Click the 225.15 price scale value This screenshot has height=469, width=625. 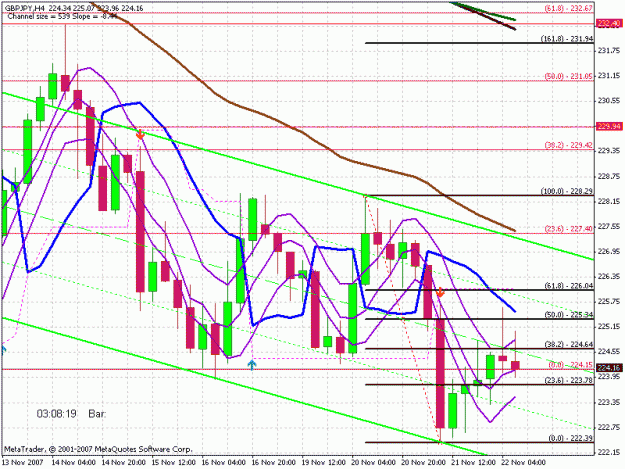[x=609, y=327]
